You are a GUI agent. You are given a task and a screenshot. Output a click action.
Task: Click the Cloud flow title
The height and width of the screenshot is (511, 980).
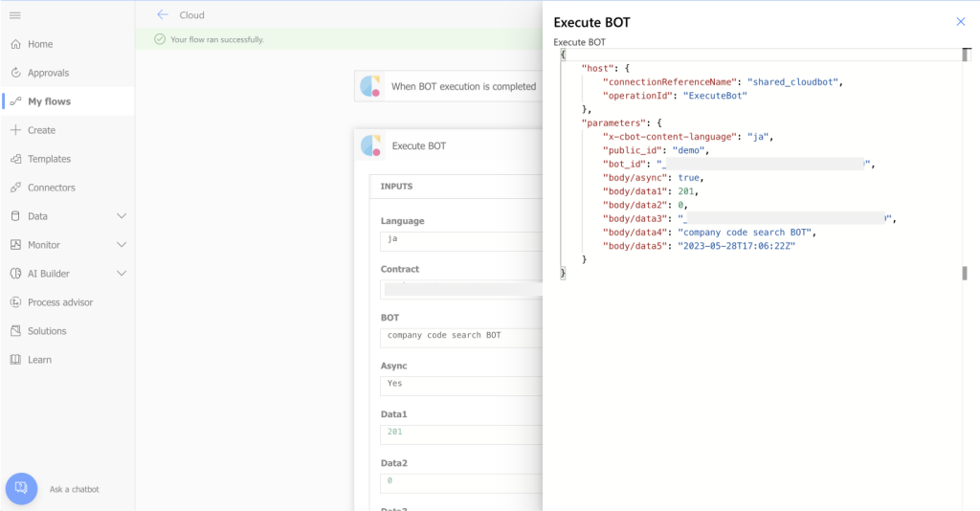coord(191,15)
